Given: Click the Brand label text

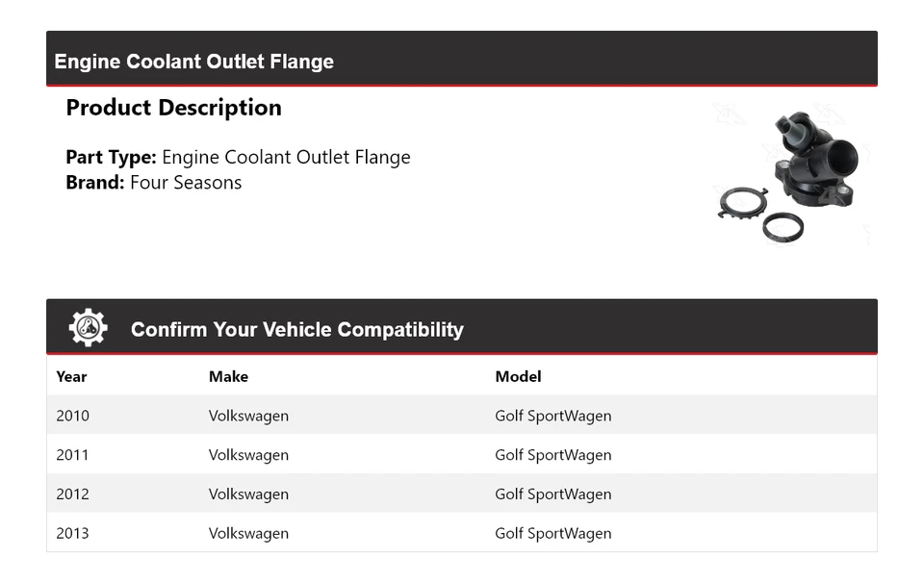Looking at the screenshot, I should (x=94, y=183).
